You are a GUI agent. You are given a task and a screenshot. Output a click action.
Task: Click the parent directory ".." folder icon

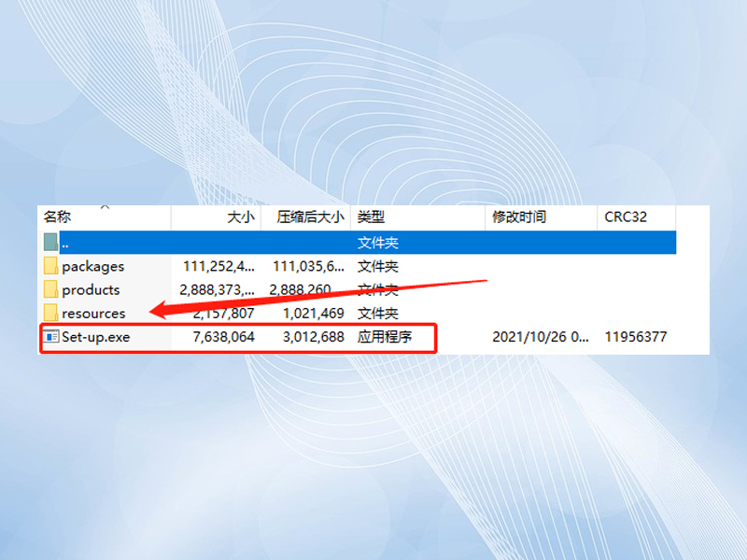click(50, 243)
